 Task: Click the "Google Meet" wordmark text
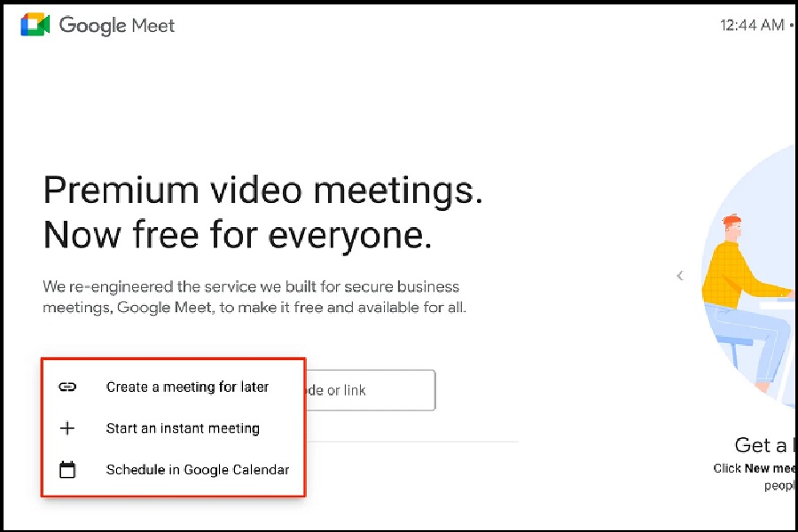click(x=117, y=25)
